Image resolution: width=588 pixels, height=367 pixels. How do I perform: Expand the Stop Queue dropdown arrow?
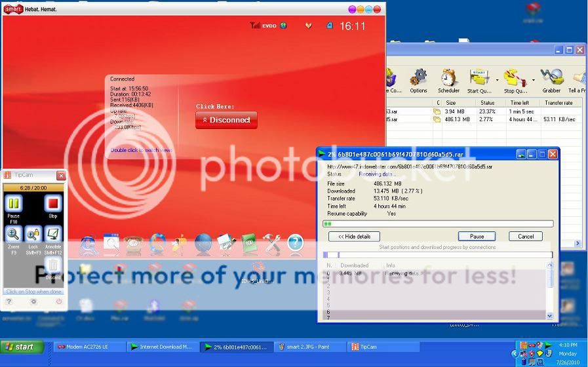(x=533, y=80)
